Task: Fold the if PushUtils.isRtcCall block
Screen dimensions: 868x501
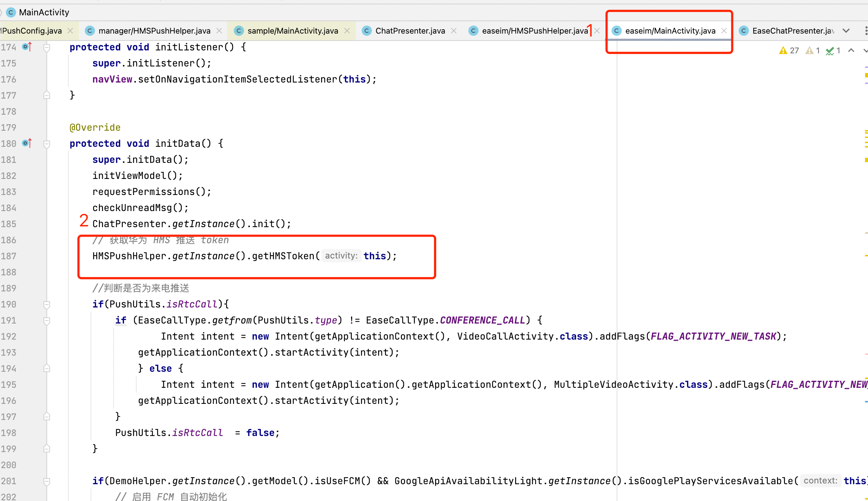Action: click(47, 305)
